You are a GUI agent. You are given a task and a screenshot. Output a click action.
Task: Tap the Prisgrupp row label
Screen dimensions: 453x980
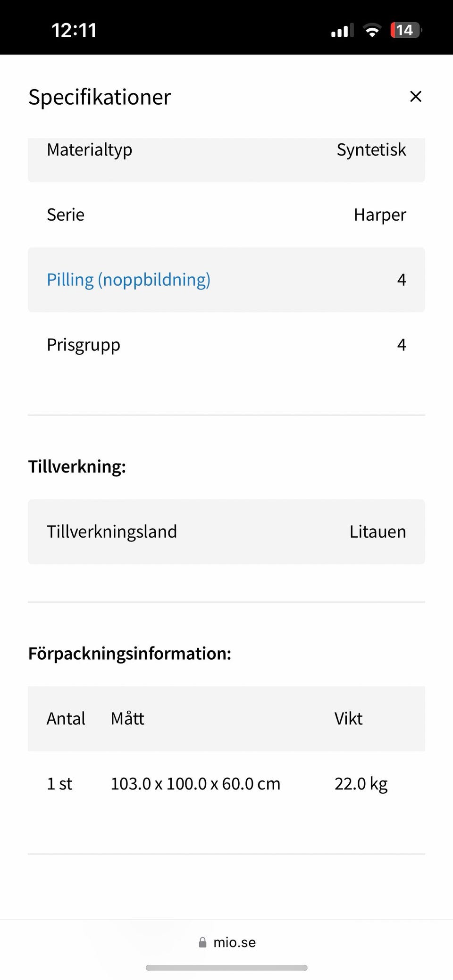pos(84,345)
